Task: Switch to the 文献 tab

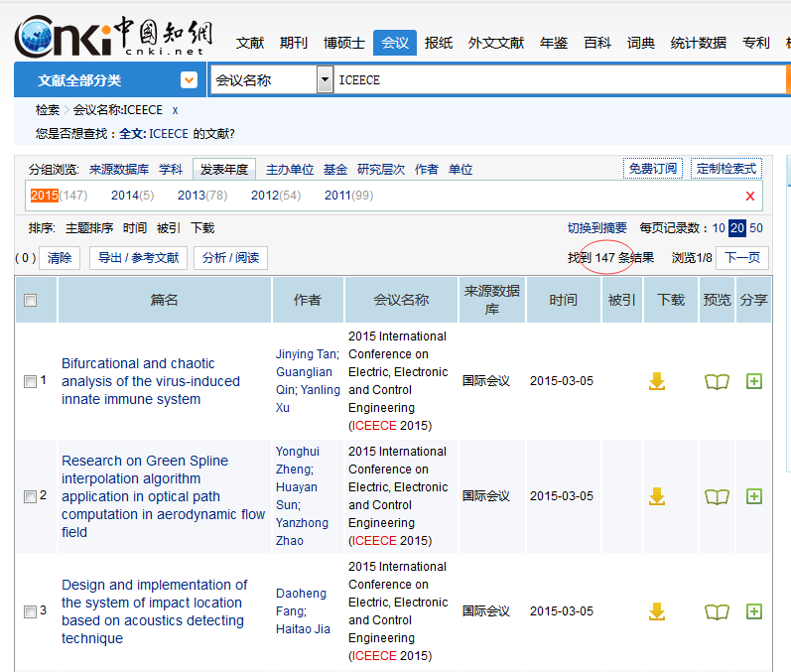Action: [x=250, y=43]
